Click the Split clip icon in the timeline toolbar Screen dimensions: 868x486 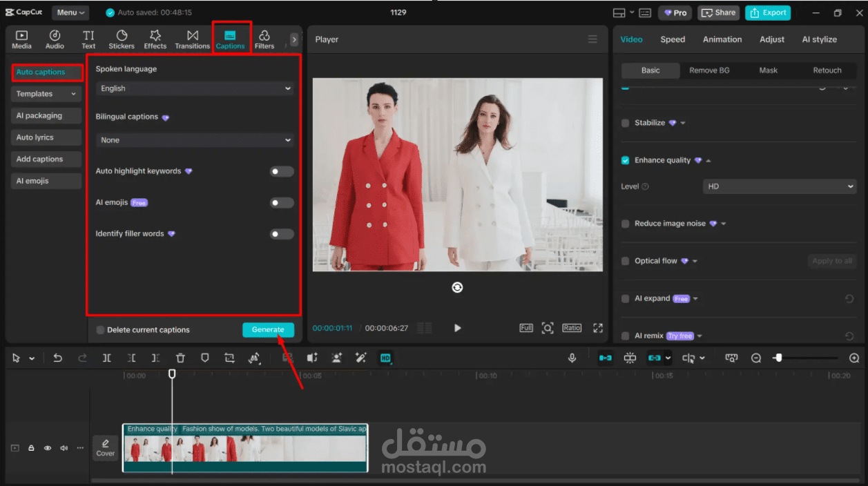[x=106, y=358]
